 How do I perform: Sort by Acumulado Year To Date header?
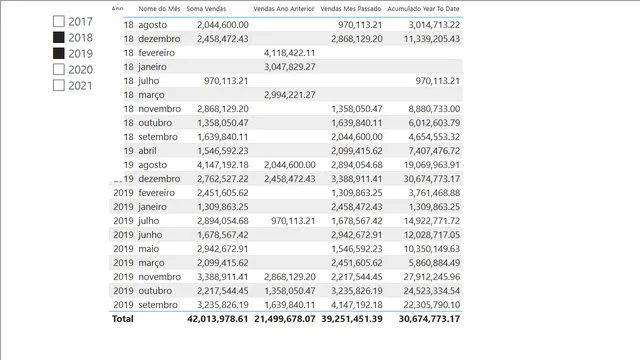423,9
